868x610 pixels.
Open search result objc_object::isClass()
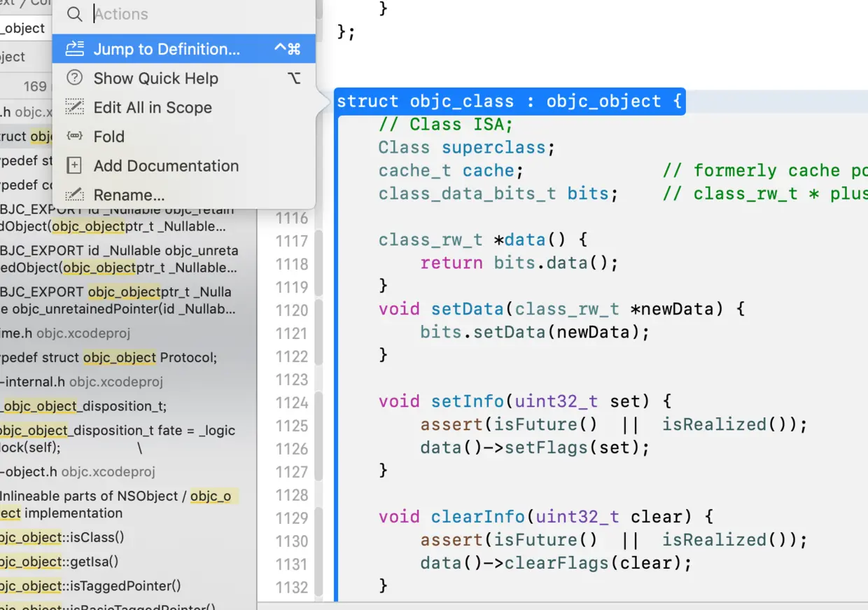[62, 538]
